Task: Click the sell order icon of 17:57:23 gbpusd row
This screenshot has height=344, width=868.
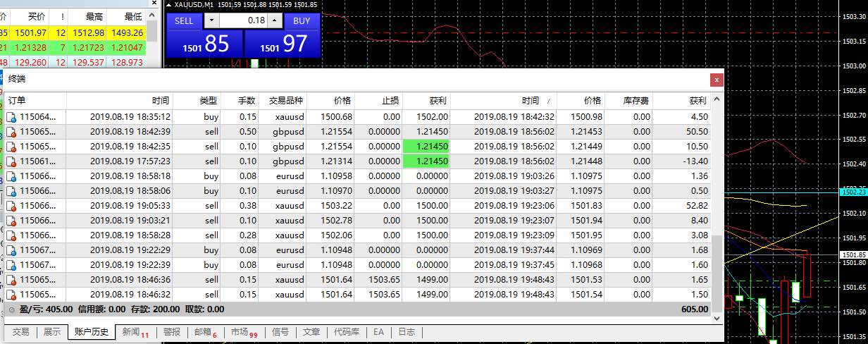Action: click(11, 161)
